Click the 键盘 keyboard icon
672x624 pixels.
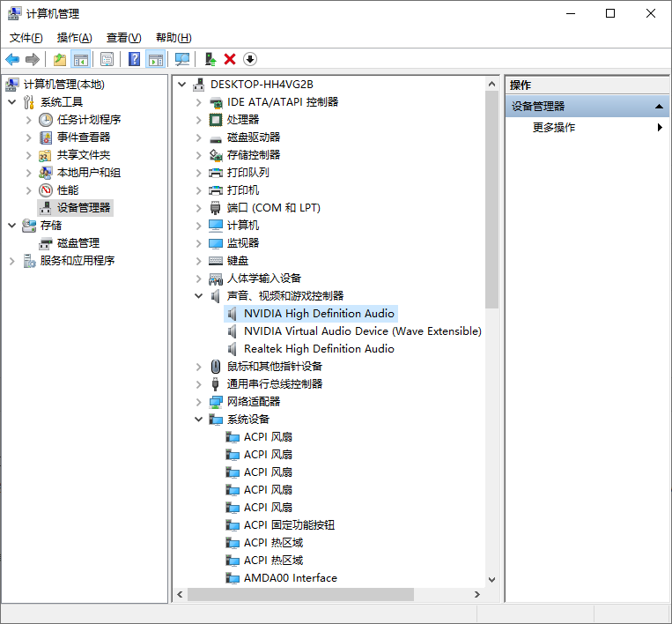click(216, 261)
